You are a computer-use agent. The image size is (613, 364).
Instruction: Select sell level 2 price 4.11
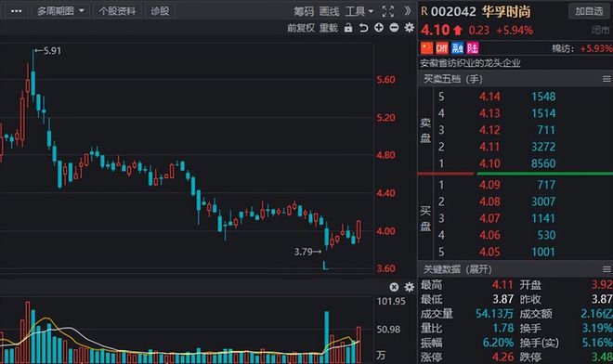click(x=489, y=147)
